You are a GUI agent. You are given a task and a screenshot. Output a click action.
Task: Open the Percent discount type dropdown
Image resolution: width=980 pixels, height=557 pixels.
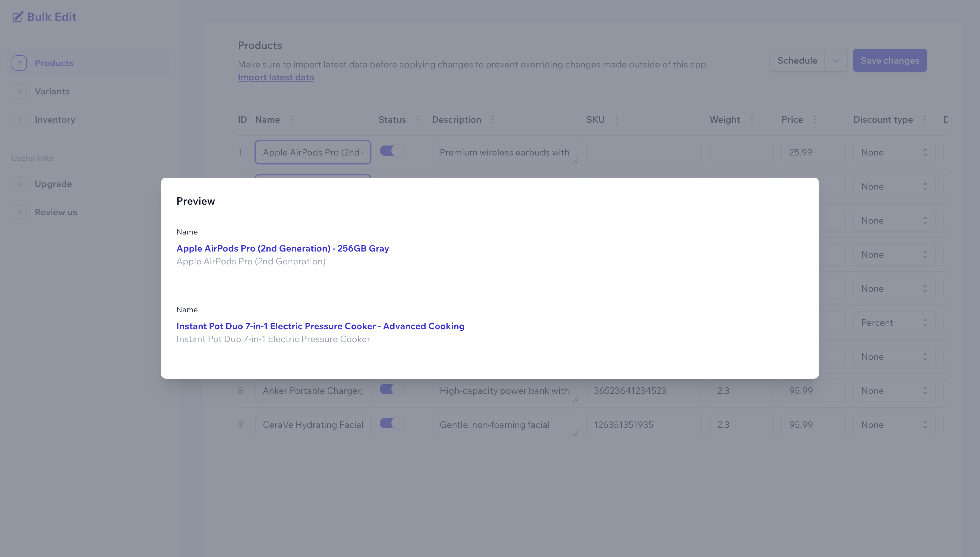(x=894, y=323)
